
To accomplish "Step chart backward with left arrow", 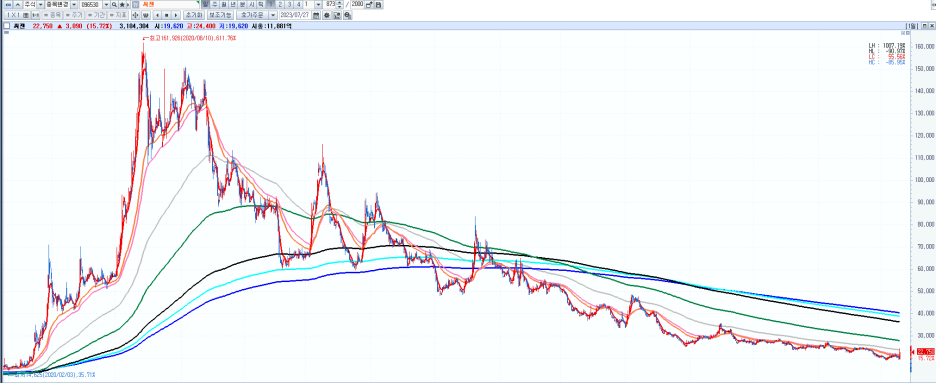I will [x=157, y=15].
